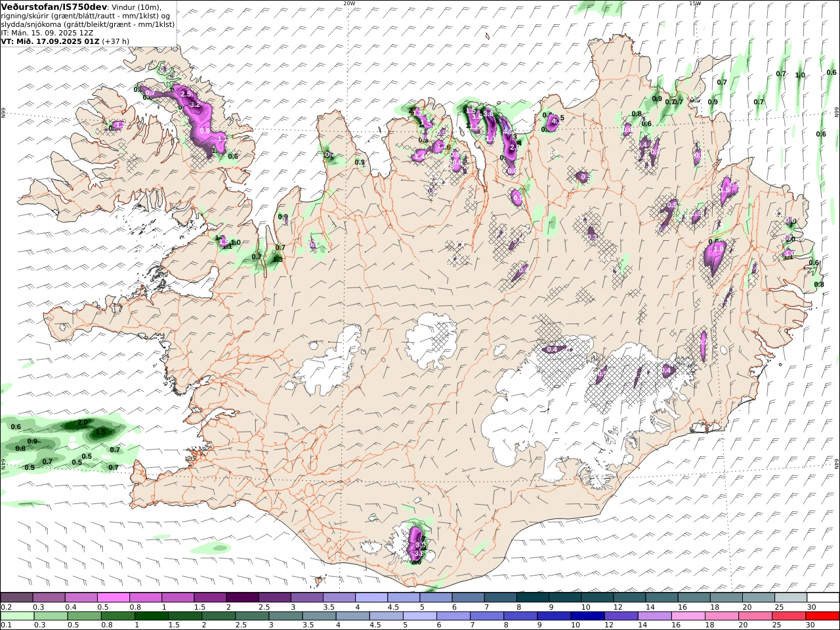Select the palest green 0.1 rain scale swatch

click(x=18, y=616)
